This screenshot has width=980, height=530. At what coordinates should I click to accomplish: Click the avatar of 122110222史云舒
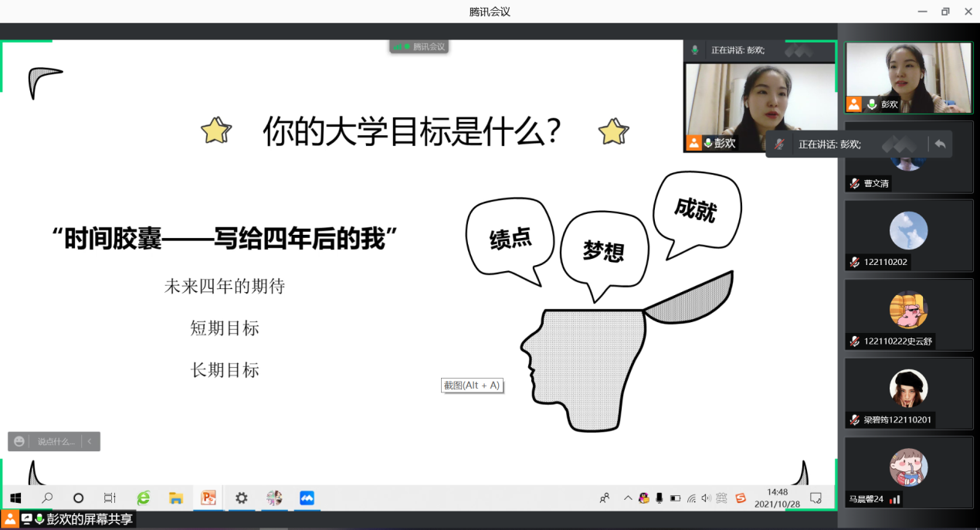[x=908, y=310]
